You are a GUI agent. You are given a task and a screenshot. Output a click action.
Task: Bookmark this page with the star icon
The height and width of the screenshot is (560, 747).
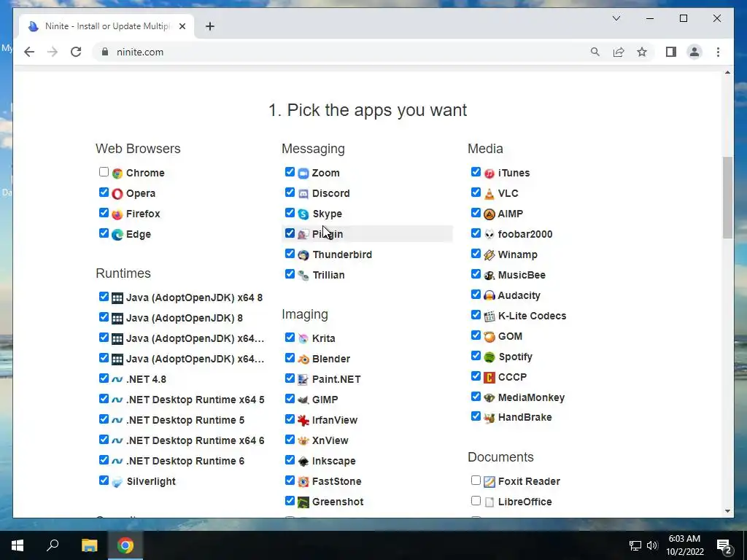(x=642, y=52)
